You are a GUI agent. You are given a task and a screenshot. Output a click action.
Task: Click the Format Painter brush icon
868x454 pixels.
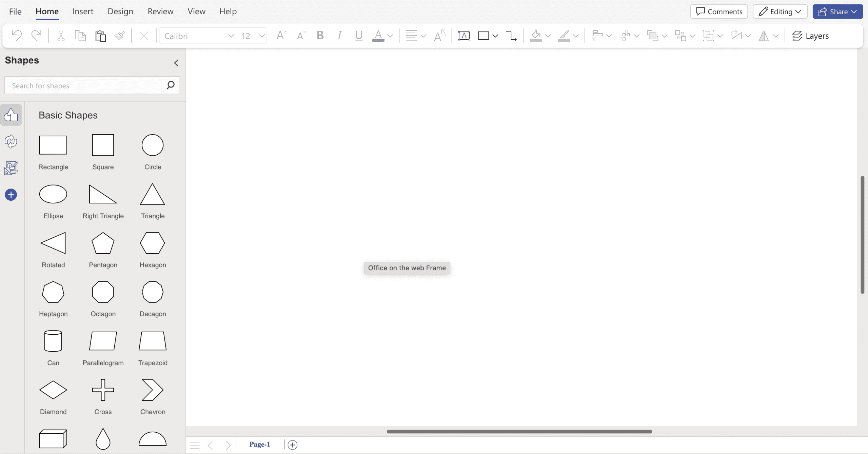click(x=119, y=36)
